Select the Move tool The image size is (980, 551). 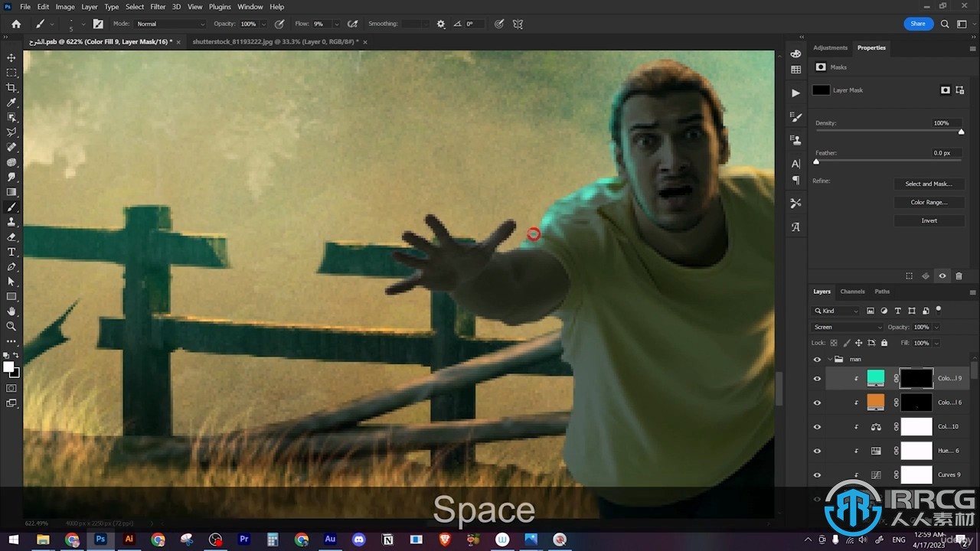click(11, 58)
